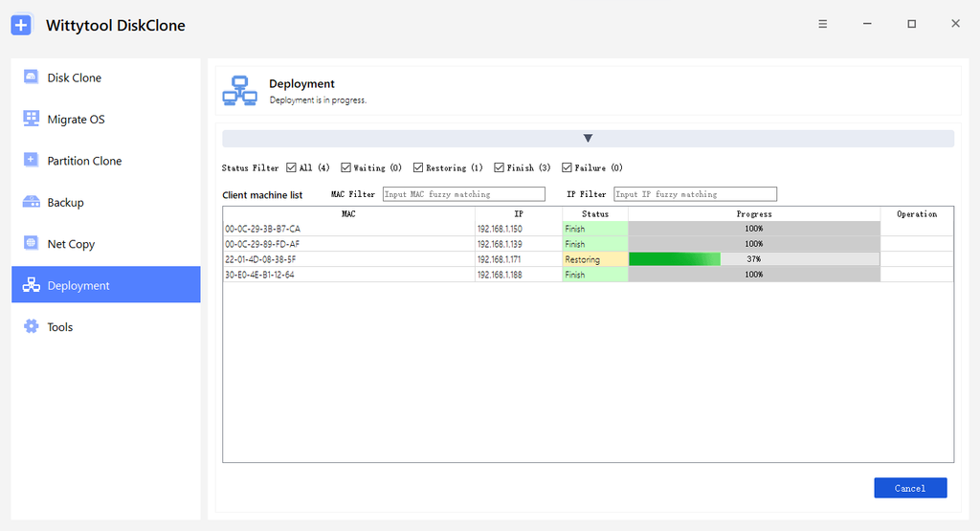This screenshot has width=980, height=531.
Task: Expand the collapsed panel with down arrow
Action: [589, 138]
